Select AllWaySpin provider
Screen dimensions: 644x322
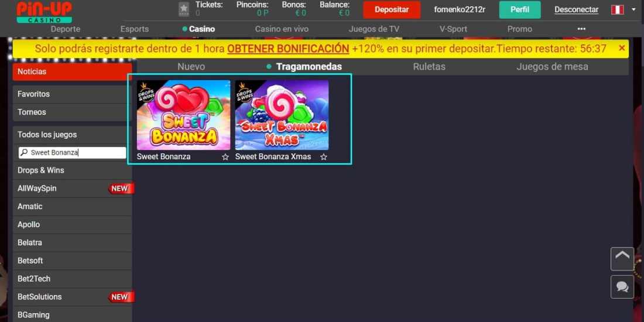[72, 189]
